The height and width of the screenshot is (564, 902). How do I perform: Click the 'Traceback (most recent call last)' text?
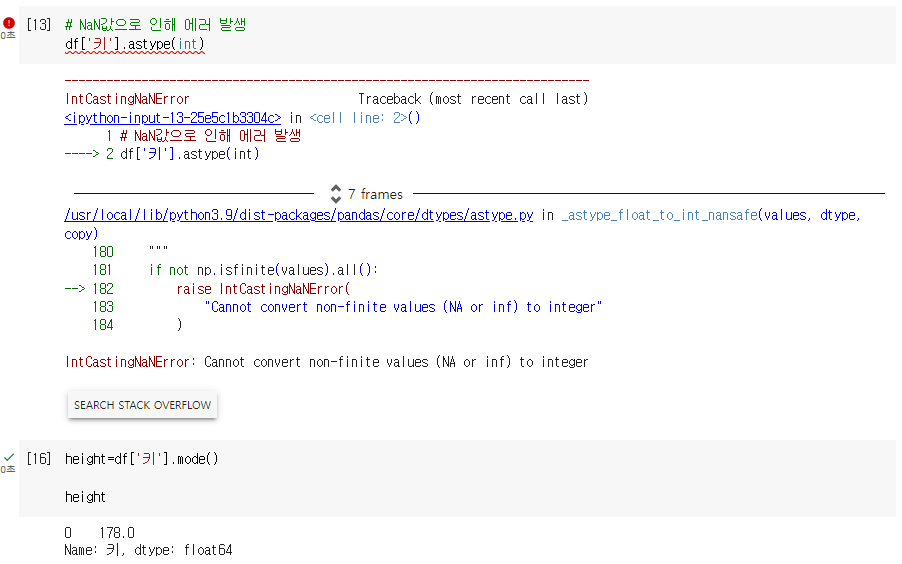[473, 99]
